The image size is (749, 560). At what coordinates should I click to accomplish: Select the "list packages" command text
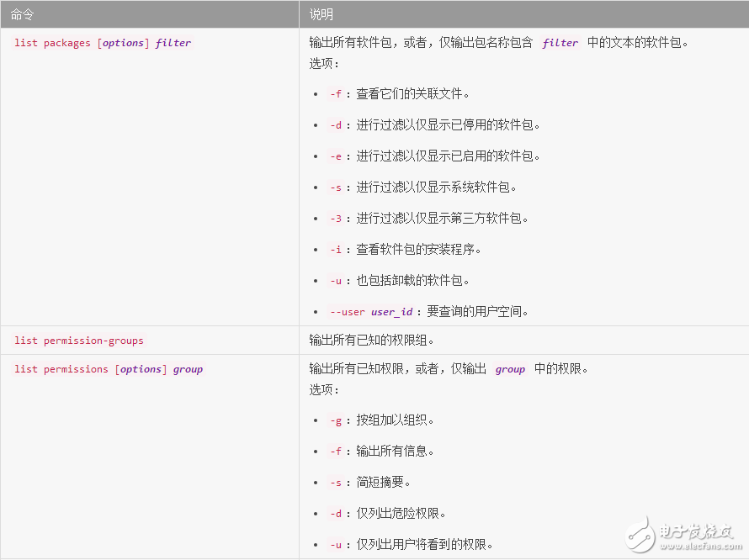tap(52, 43)
